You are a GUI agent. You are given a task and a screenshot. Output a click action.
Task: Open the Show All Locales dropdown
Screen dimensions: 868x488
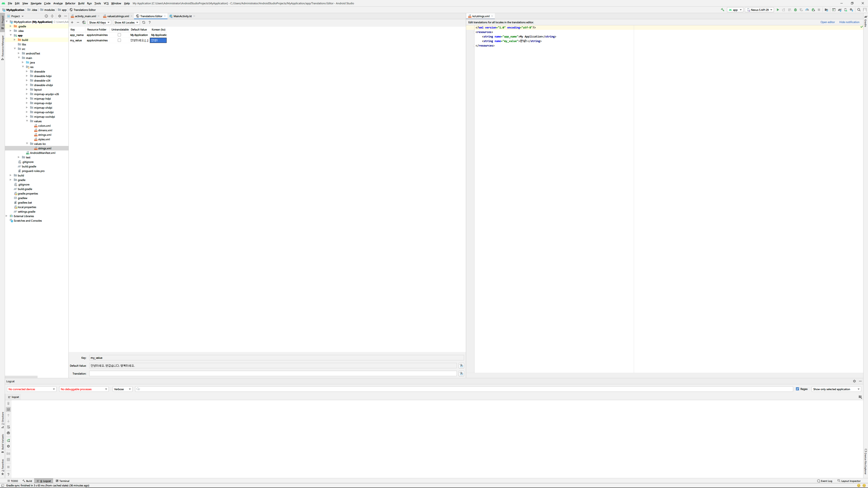tap(126, 23)
